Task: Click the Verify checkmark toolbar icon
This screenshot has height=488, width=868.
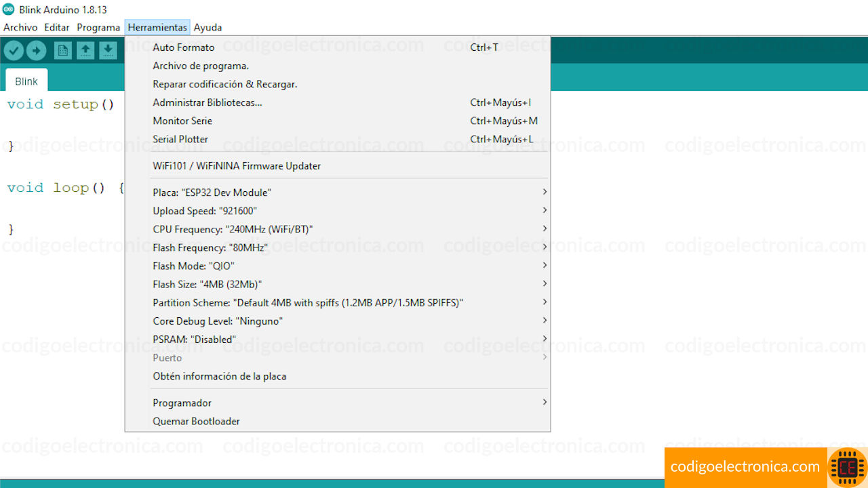Action: click(14, 50)
